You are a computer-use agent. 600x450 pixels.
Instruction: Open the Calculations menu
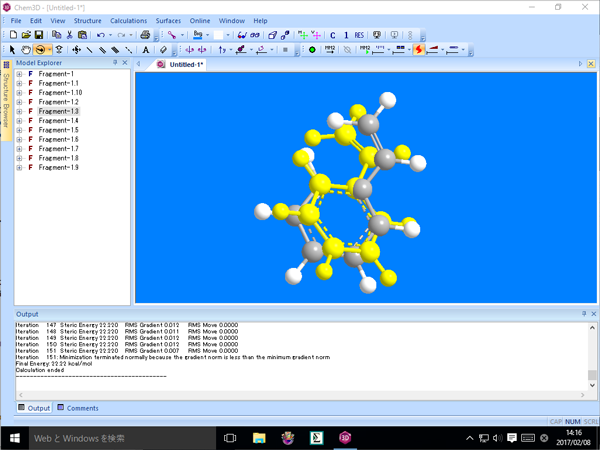tap(128, 20)
